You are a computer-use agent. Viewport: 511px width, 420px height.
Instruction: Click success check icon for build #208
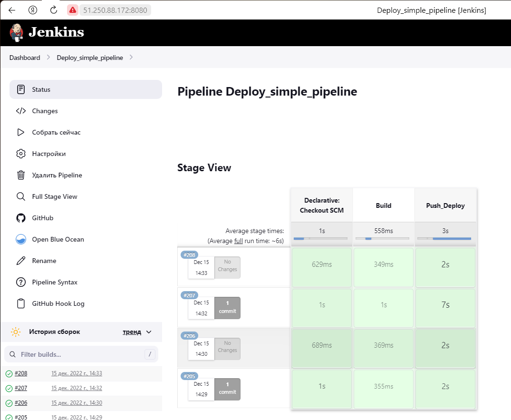pos(9,374)
